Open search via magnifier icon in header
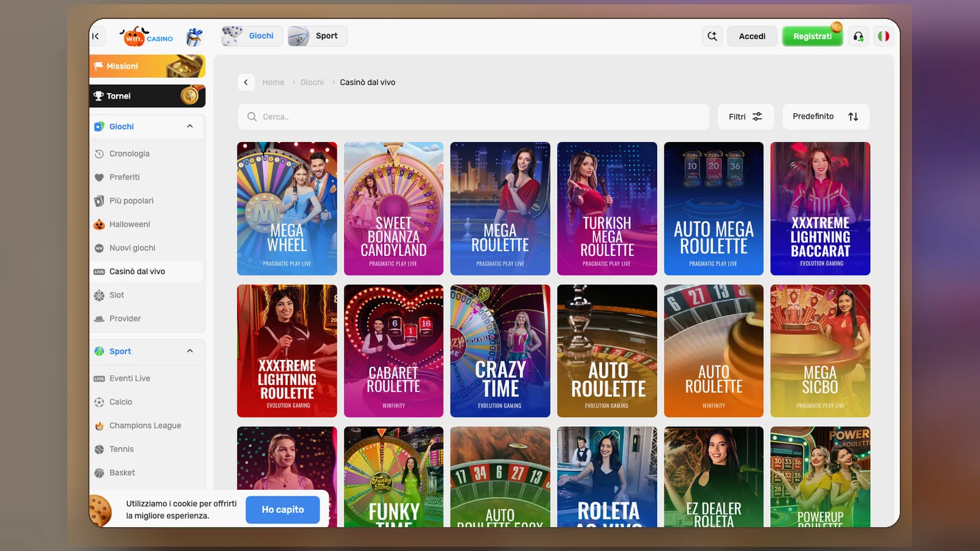The image size is (980, 551). [x=712, y=36]
